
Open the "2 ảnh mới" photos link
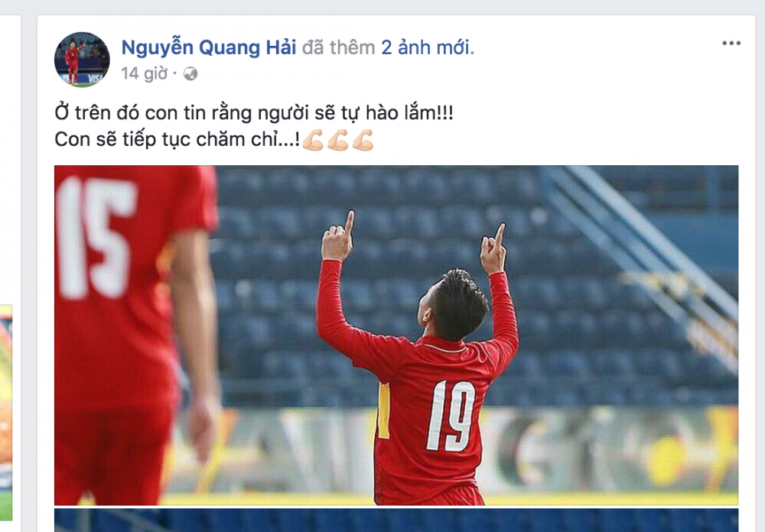[426, 47]
